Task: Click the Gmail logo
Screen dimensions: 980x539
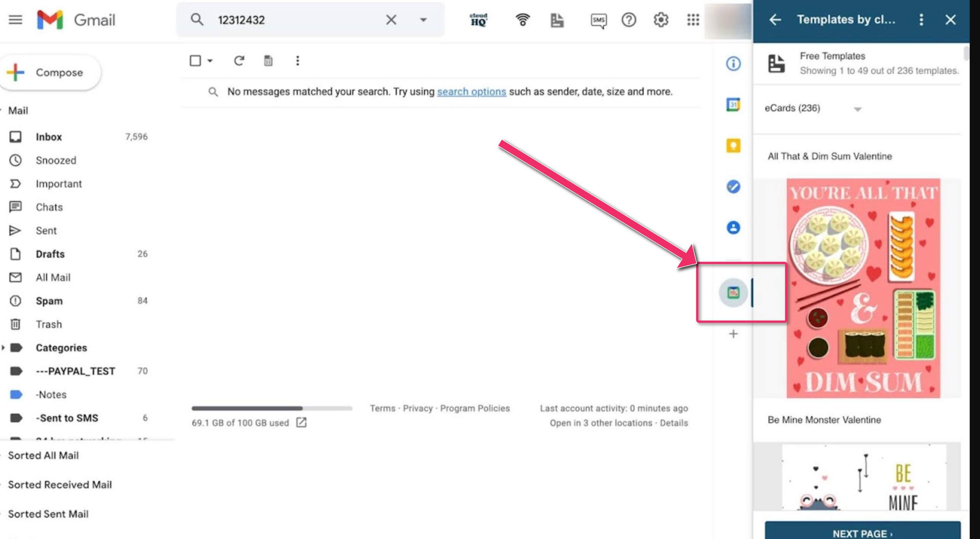Action: pos(76,19)
